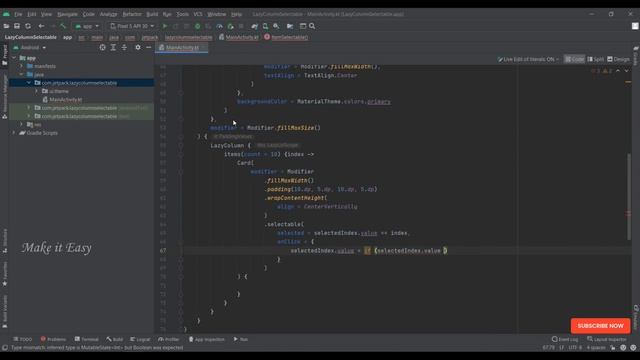Go to next highlighted error arrow
This screenshot has height=360, width=640.
tap(627, 71)
